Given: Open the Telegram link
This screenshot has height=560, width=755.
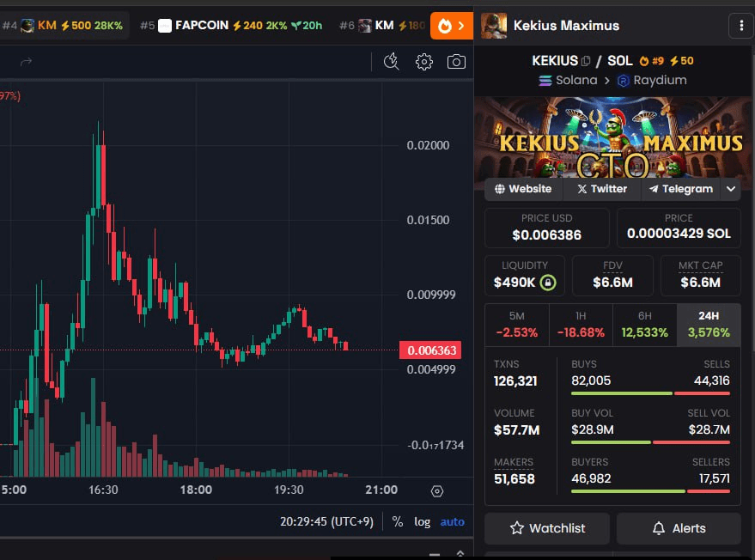Looking at the screenshot, I should point(681,189).
